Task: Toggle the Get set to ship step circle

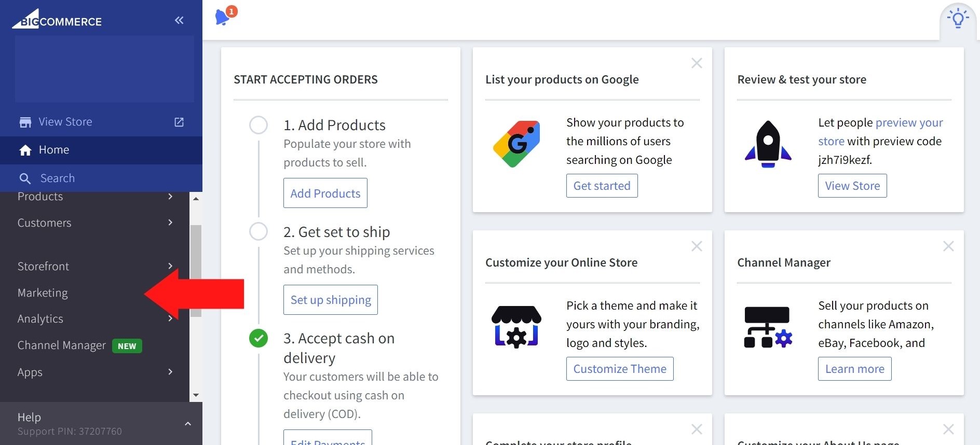Action: (258, 231)
